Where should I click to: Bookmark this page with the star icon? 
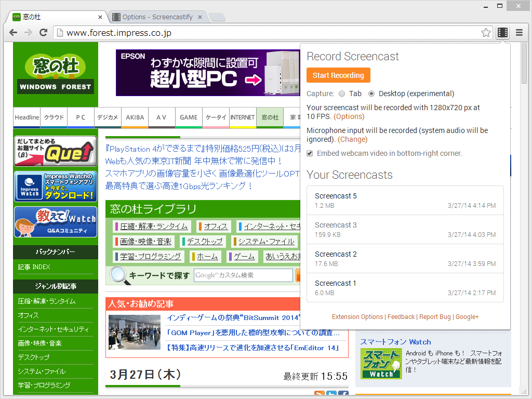coord(486,32)
